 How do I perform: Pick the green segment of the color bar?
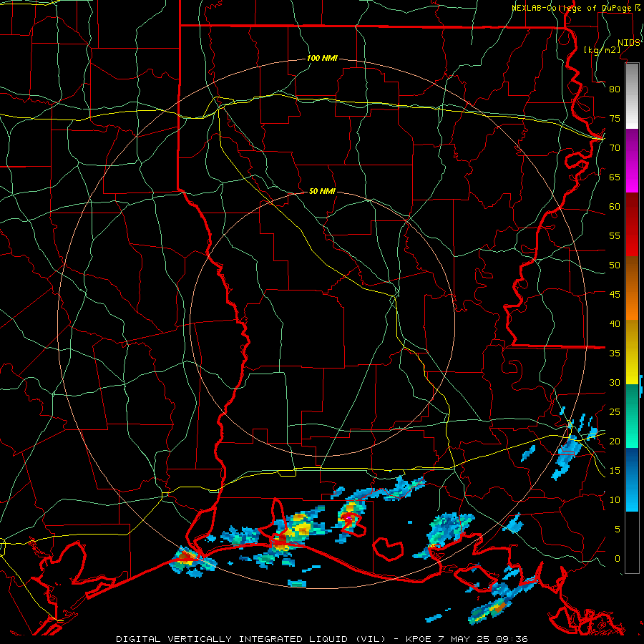[x=632, y=416]
